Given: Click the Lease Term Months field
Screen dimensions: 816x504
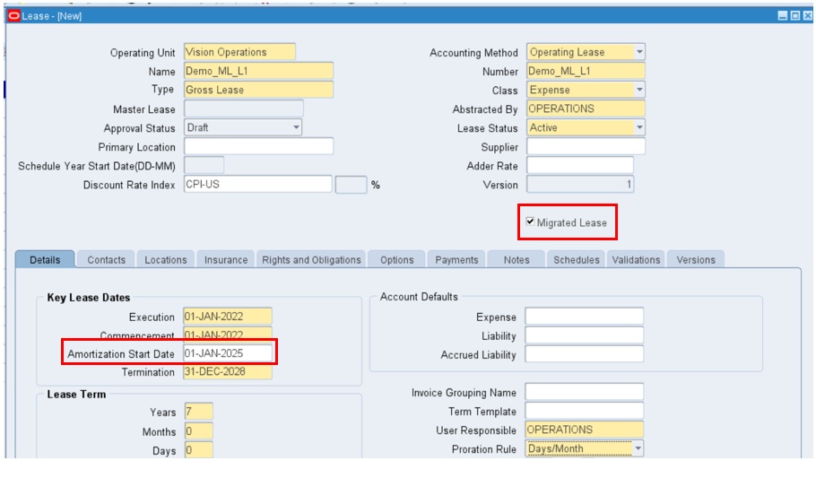Looking at the screenshot, I should (198, 430).
